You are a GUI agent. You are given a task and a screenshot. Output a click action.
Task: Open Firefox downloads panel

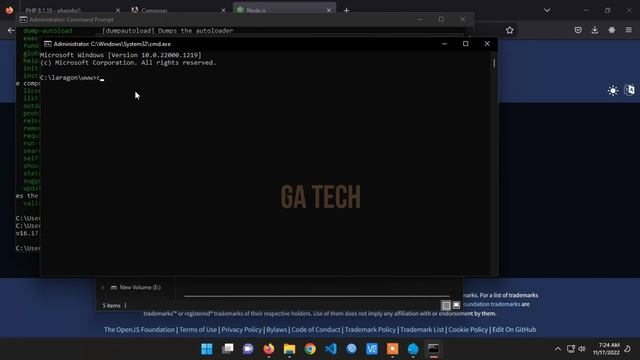595,30
